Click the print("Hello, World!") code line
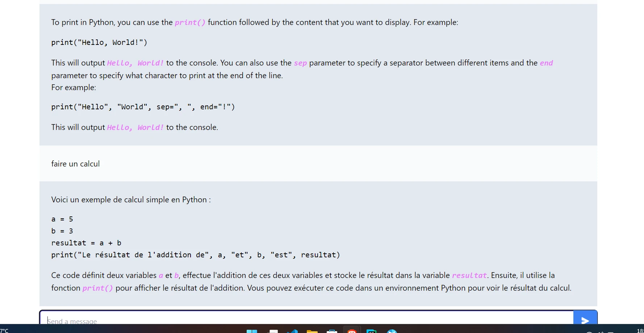This screenshot has height=333, width=644. click(x=99, y=43)
